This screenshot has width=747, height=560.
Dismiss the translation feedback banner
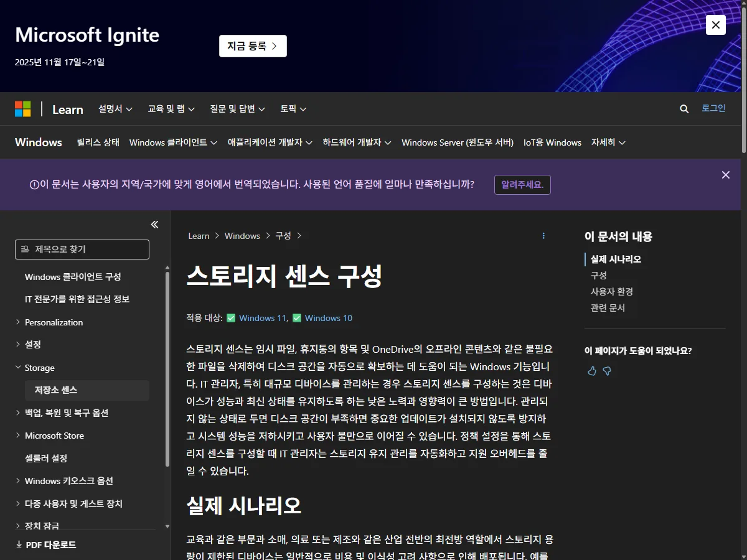click(x=726, y=175)
